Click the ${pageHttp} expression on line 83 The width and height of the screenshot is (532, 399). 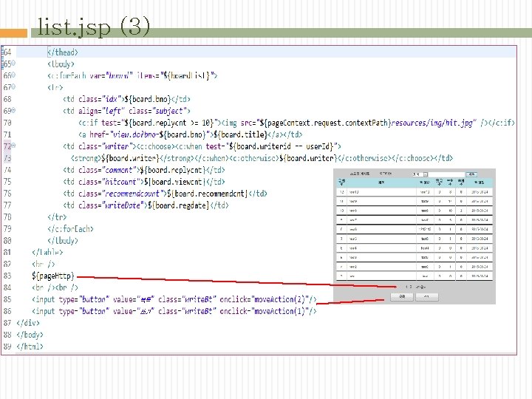pyautogui.click(x=53, y=276)
